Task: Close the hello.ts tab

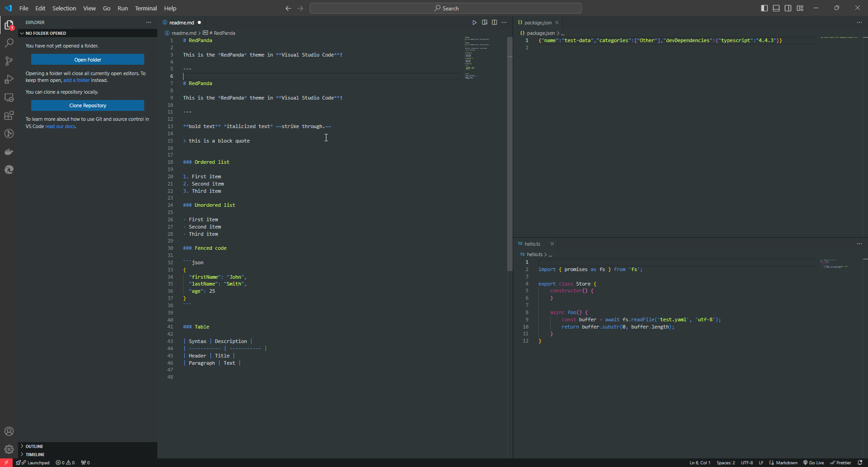Action: pos(552,244)
